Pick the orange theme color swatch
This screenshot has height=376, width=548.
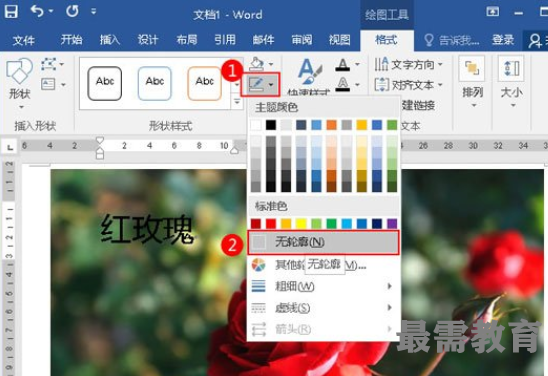pyautogui.click(x=331, y=125)
